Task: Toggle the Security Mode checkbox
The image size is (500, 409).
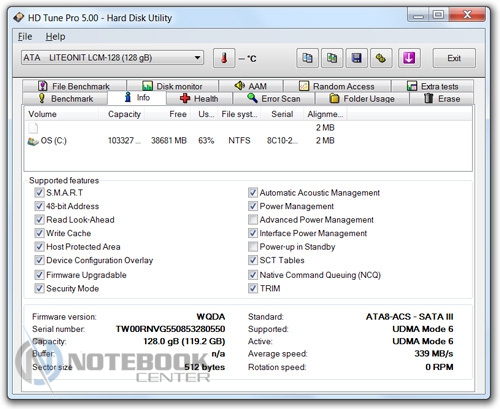Action: pyautogui.click(x=39, y=288)
